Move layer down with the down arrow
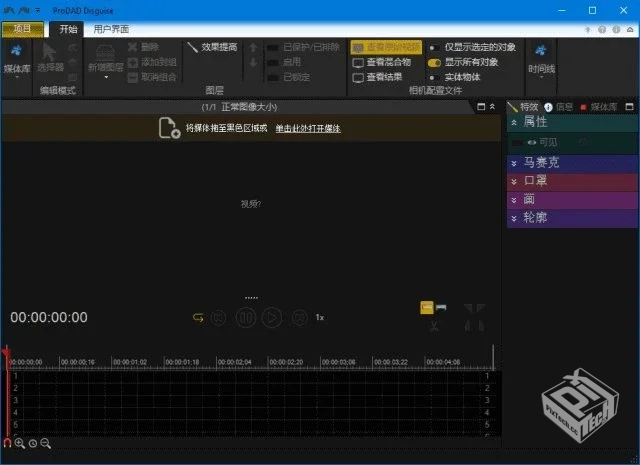 [253, 62]
